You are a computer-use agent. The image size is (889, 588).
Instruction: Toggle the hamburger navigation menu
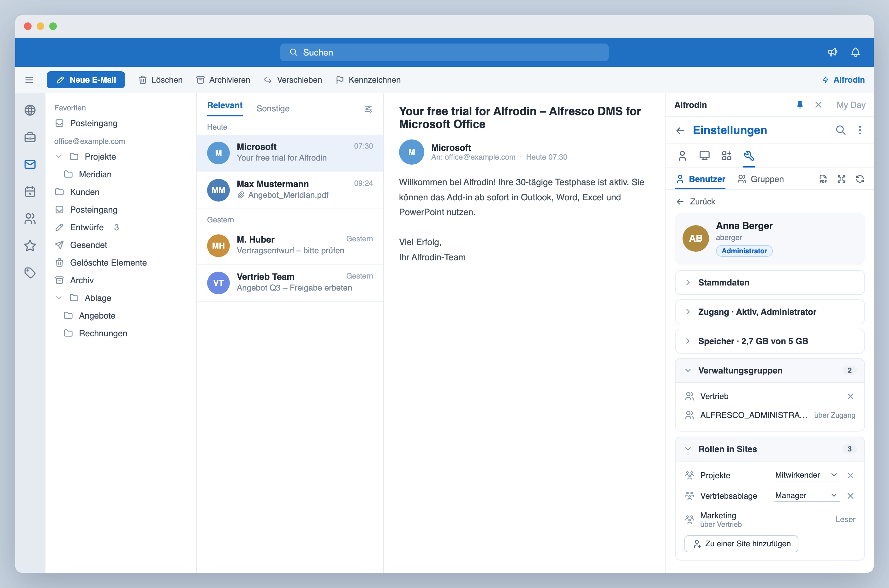[x=29, y=80]
